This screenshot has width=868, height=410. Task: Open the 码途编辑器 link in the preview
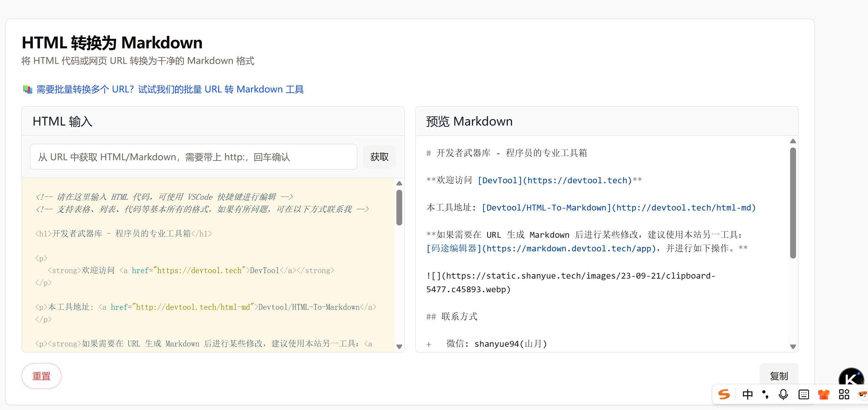coord(541,249)
